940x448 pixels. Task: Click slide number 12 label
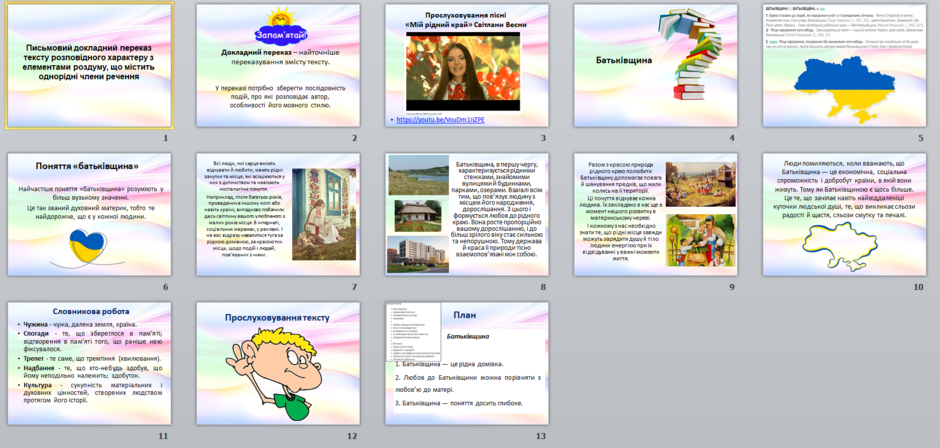tap(352, 436)
